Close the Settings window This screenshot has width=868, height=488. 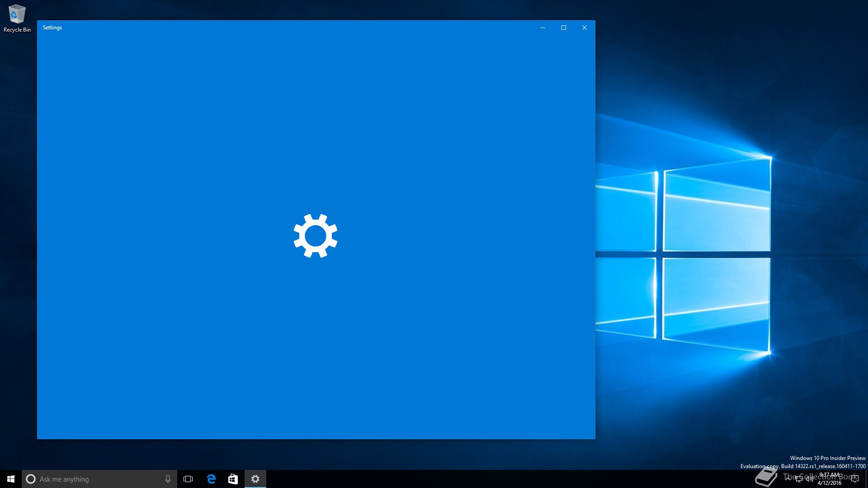[585, 28]
